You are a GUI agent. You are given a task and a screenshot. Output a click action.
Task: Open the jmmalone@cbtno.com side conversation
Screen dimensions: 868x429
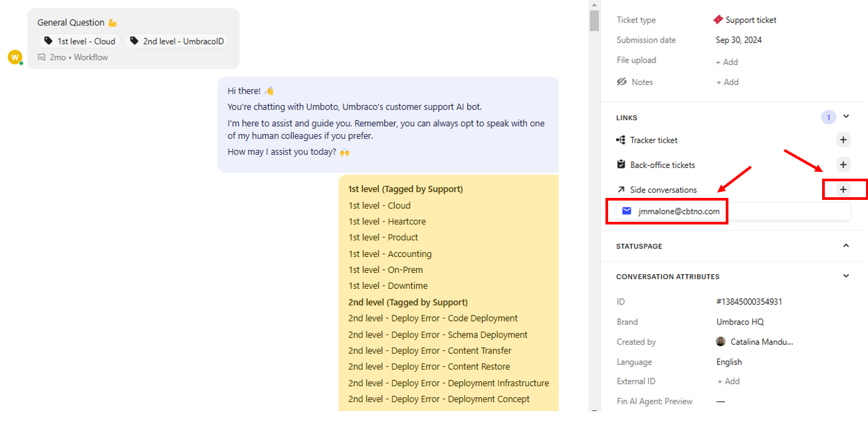(678, 211)
